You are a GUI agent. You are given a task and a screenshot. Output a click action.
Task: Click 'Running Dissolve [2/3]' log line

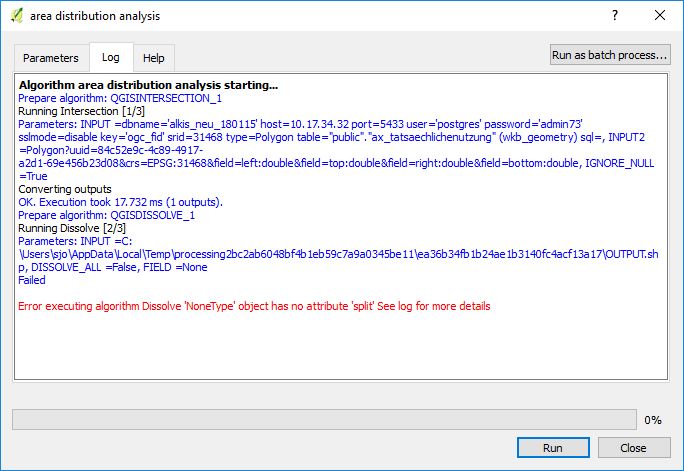[x=72, y=228]
